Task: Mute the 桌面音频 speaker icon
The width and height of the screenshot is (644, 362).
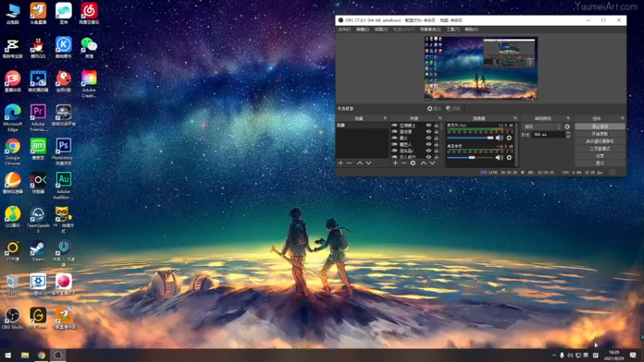Action: [x=499, y=158]
